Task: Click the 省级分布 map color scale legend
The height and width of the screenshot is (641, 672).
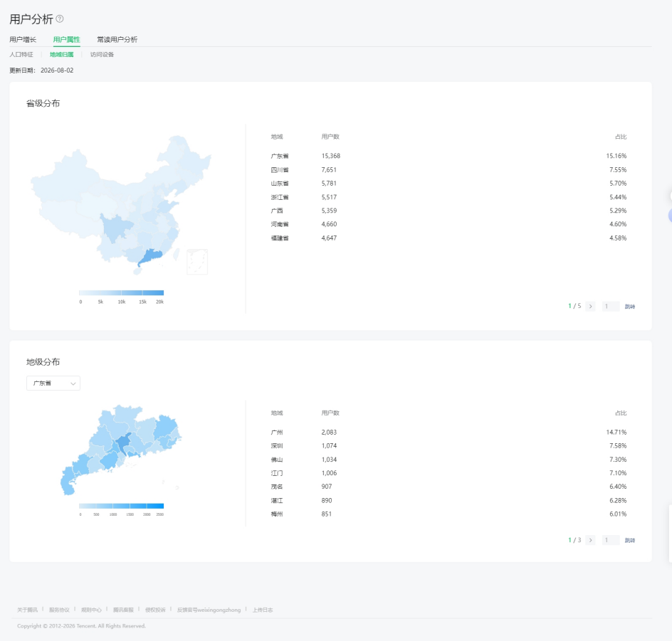Action: 121,293
